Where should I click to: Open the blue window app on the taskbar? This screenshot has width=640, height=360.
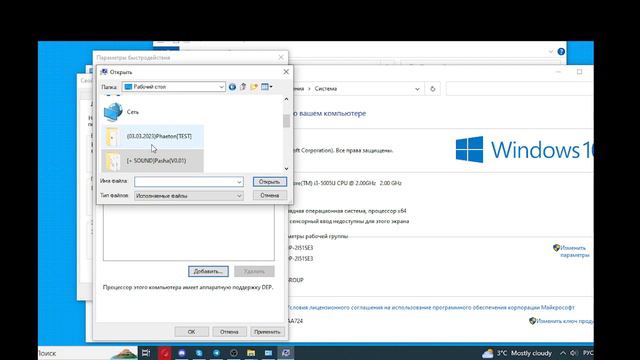(x=268, y=353)
